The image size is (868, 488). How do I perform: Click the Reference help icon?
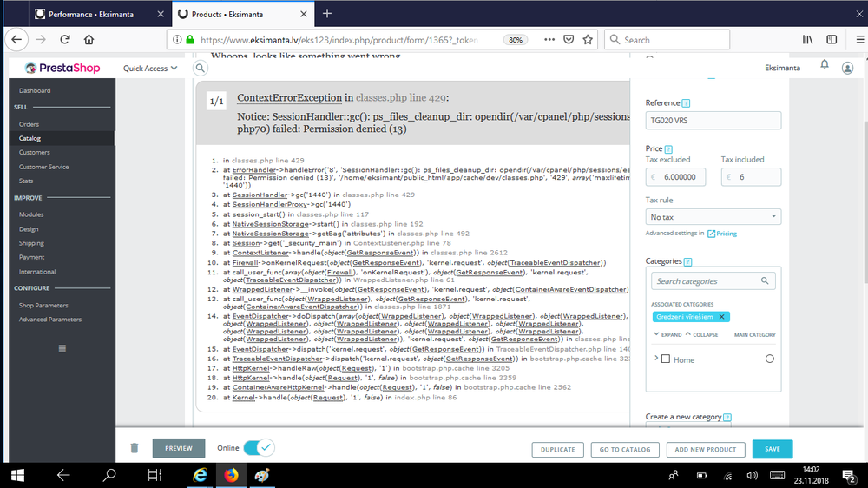click(686, 103)
